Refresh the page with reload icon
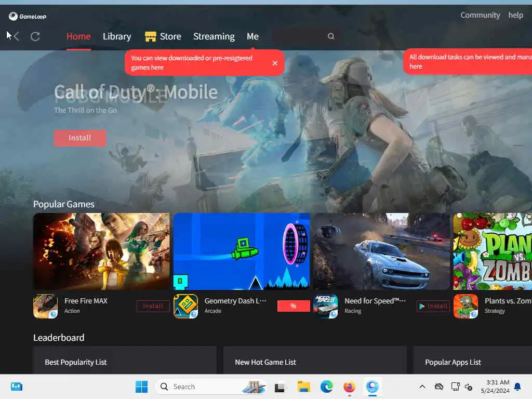The image size is (532, 399). coord(35,36)
